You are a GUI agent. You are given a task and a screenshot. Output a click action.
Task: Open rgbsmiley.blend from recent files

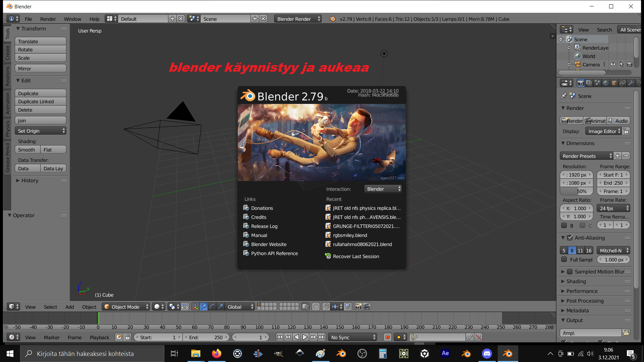click(350, 235)
